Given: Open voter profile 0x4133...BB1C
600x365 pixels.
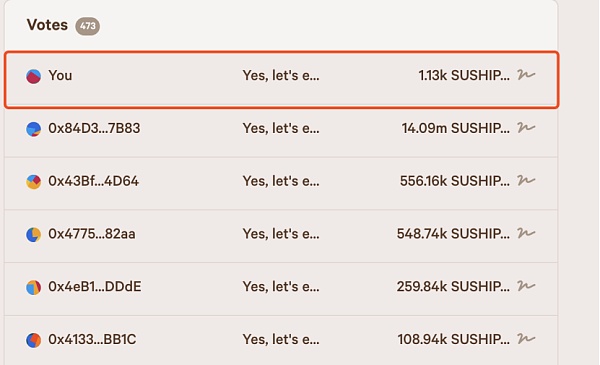Looking at the screenshot, I should click(92, 339).
